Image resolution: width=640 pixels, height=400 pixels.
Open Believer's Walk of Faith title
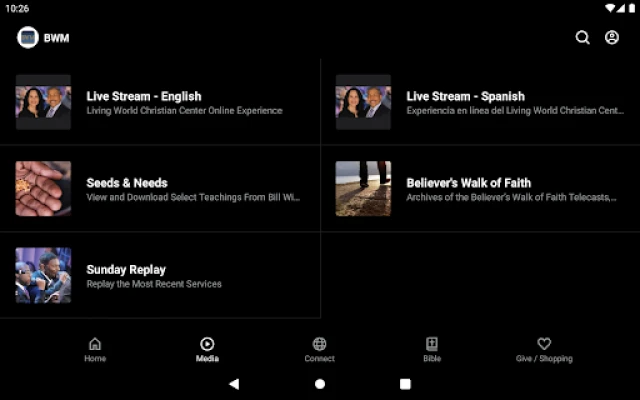(x=469, y=183)
